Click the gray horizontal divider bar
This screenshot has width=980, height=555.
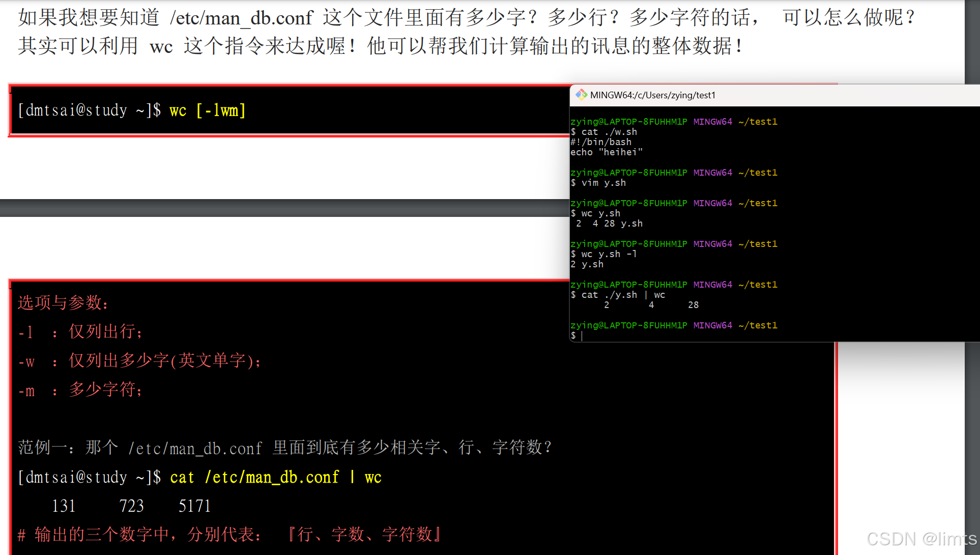pos(284,208)
